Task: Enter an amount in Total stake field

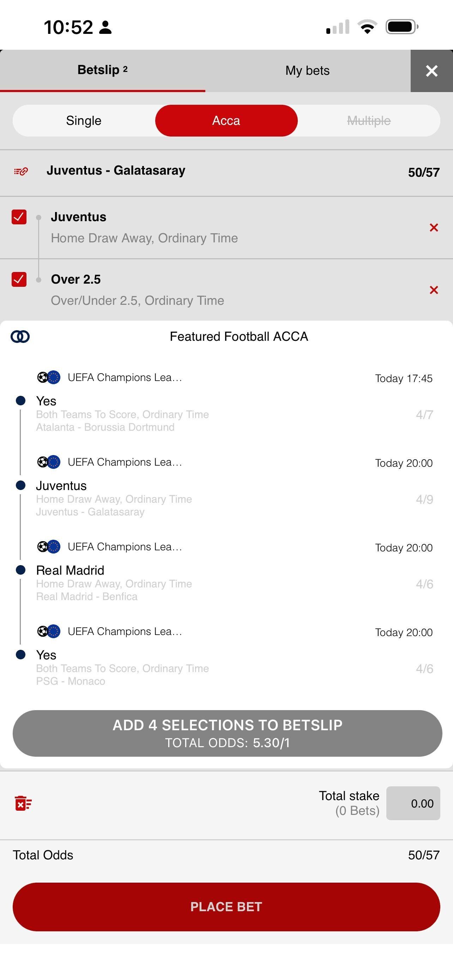Action: click(x=413, y=803)
